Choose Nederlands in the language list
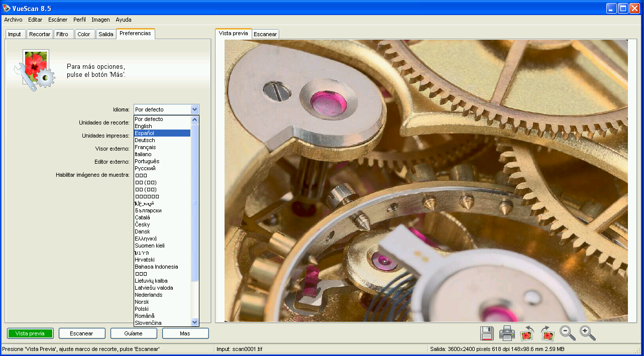 162,295
